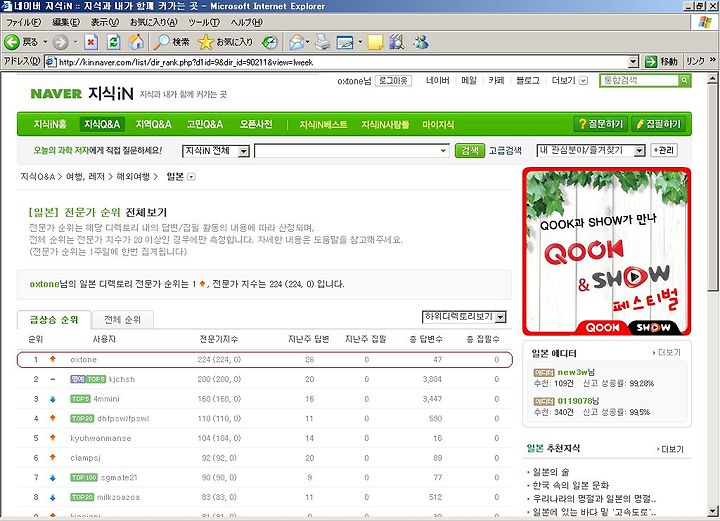720x521 pixels.
Task: Click the yellow note toolbar icon
Action: point(375,42)
